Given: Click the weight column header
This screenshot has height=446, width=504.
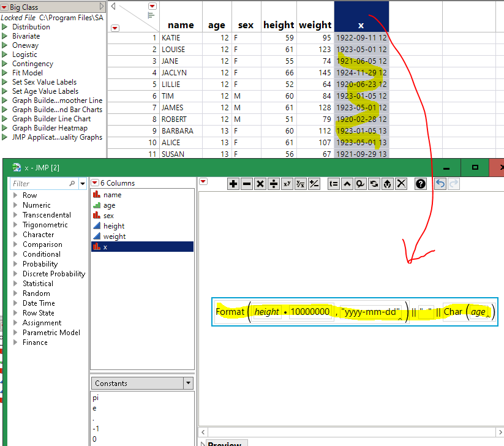Looking at the screenshot, I should coord(315,25).
